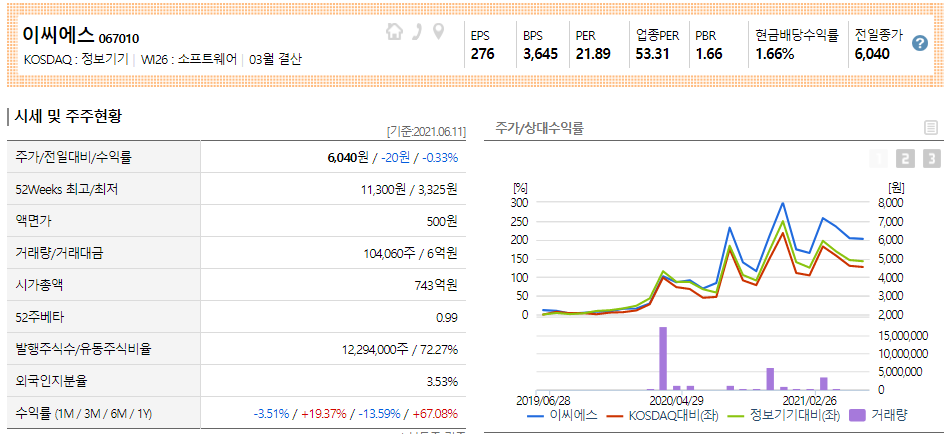
Task: Click the tallest purple volume bar
Action: (x=663, y=358)
